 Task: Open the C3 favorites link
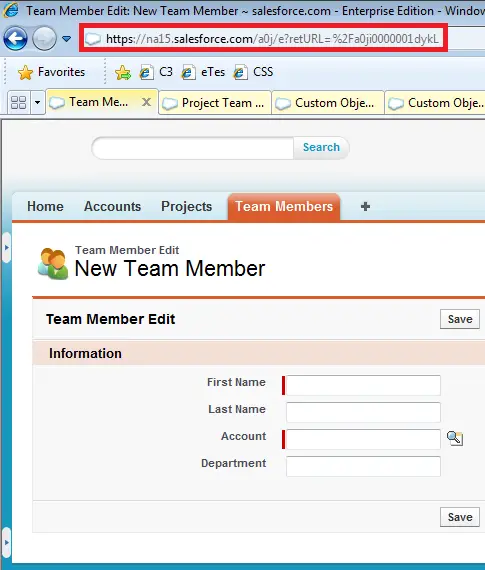click(156, 72)
